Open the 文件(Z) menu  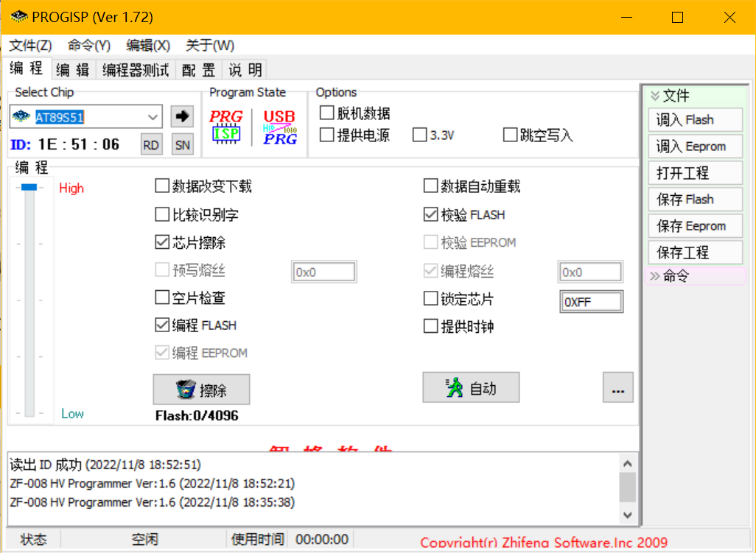[x=30, y=46]
